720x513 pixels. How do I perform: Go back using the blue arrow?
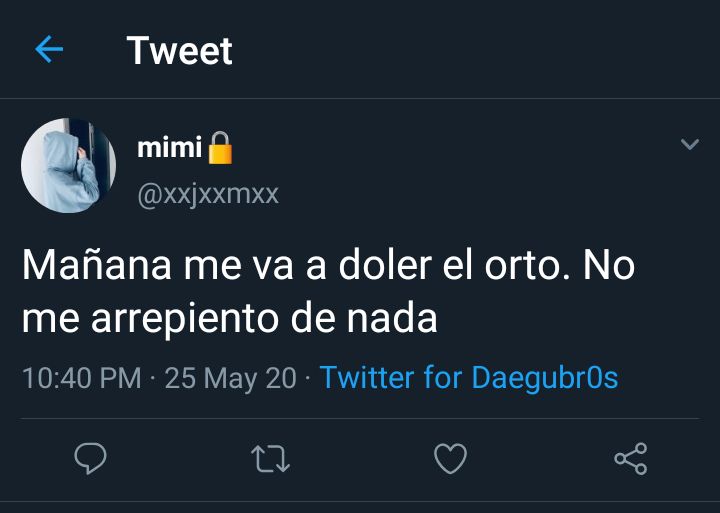point(49,49)
